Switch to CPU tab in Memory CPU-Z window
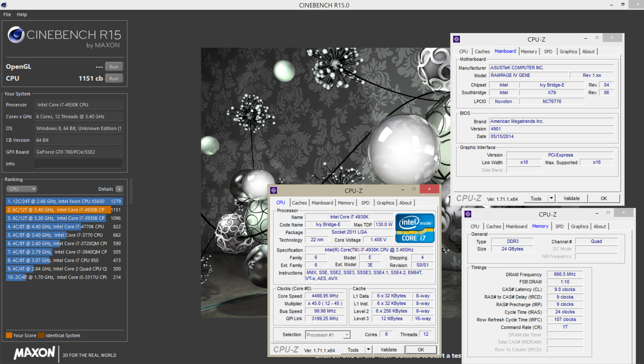The width and height of the screenshot is (644, 364). [x=475, y=227]
